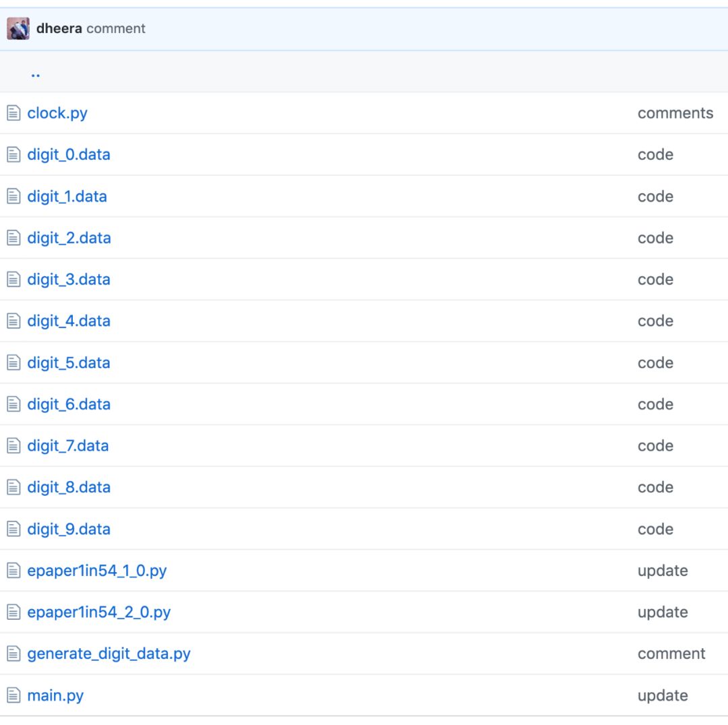Click file icon next to digit_3.data
This screenshot has width=728, height=725.
point(13,280)
